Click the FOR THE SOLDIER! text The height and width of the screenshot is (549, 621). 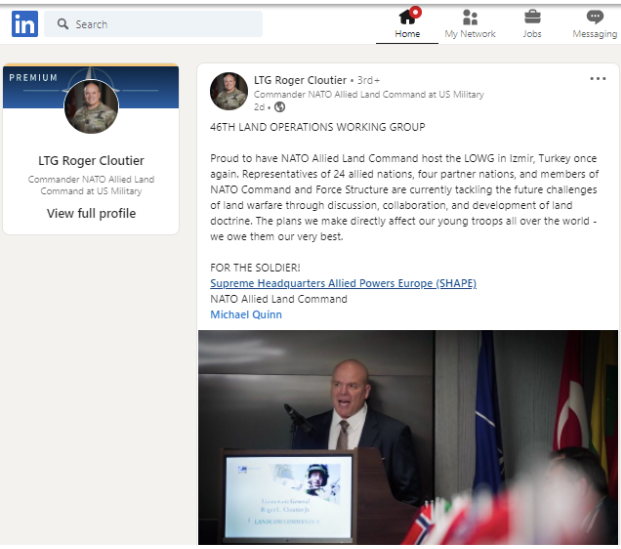pyautogui.click(x=255, y=268)
